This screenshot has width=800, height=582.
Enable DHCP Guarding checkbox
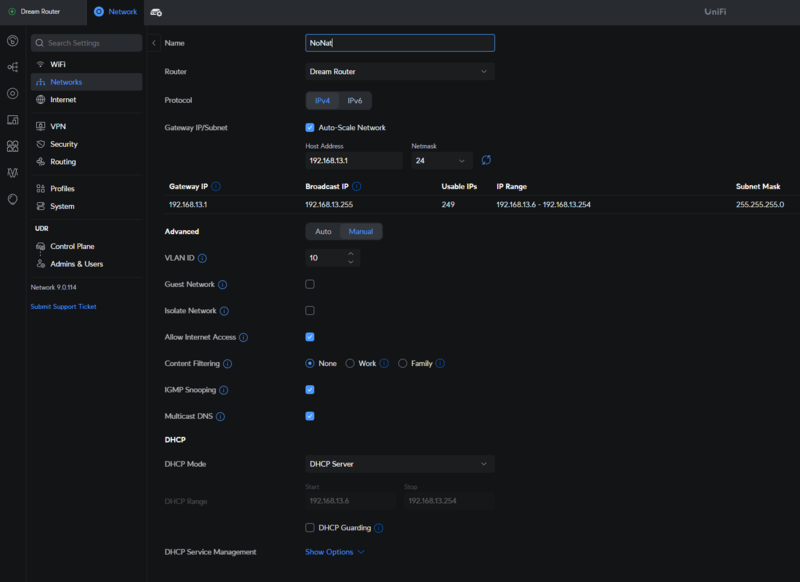[x=310, y=527]
